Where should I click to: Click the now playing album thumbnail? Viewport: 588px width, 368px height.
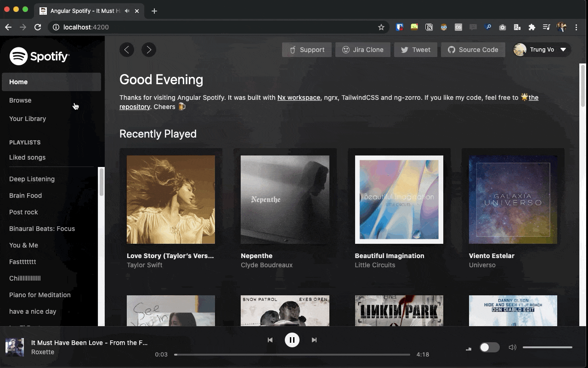click(15, 347)
